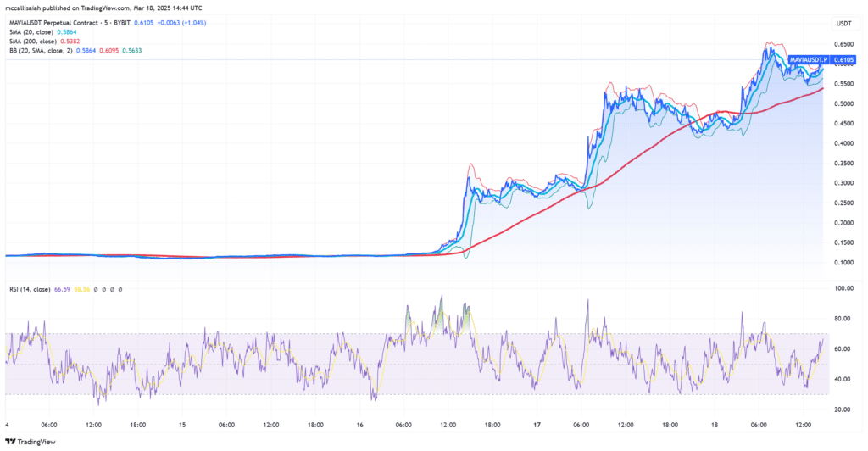Click the 0.2500 price axis label
The width and height of the screenshot is (868, 451).
843,203
